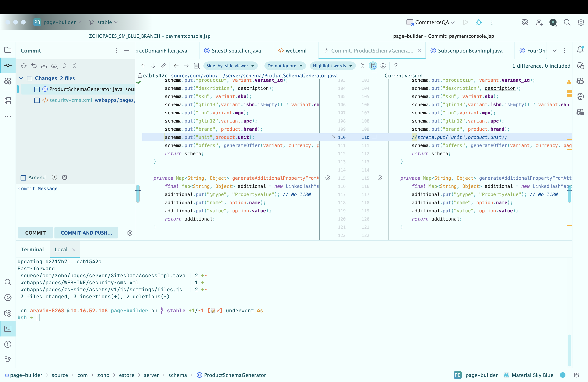The width and height of the screenshot is (588, 382).
Task: Jump to next difference down arrow
Action: tap(153, 66)
